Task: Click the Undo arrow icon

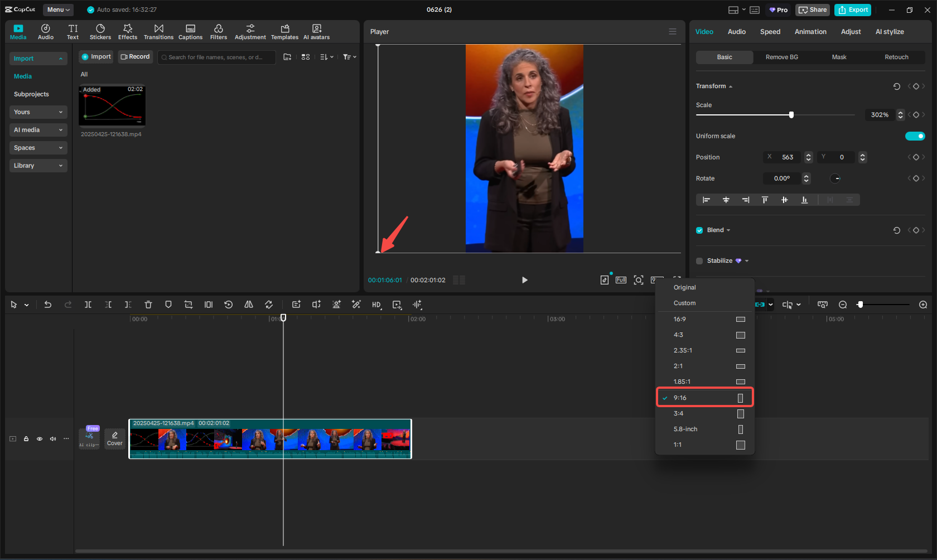Action: pyautogui.click(x=48, y=305)
